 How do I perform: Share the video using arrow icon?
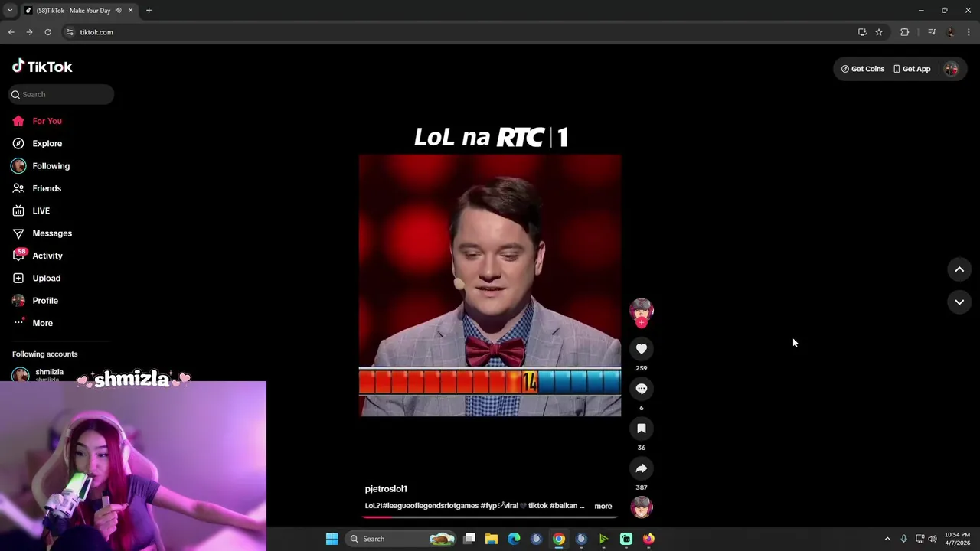[x=642, y=468]
